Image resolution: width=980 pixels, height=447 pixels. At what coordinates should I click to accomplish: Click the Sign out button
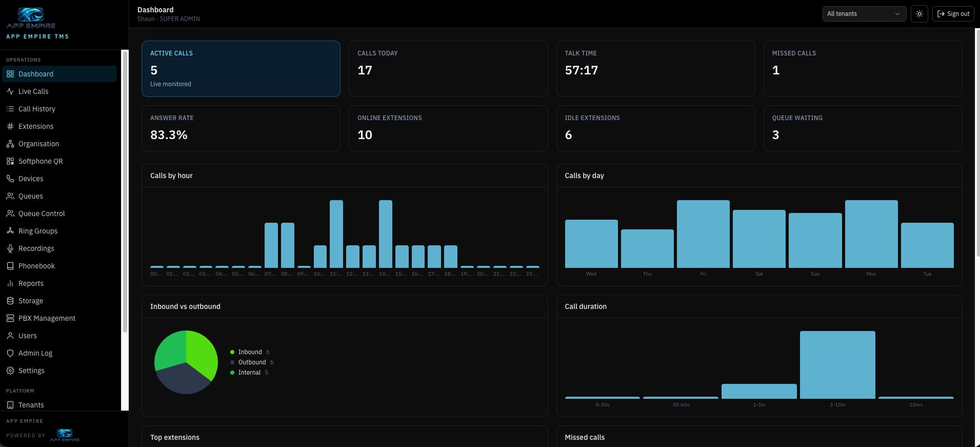tap(953, 14)
